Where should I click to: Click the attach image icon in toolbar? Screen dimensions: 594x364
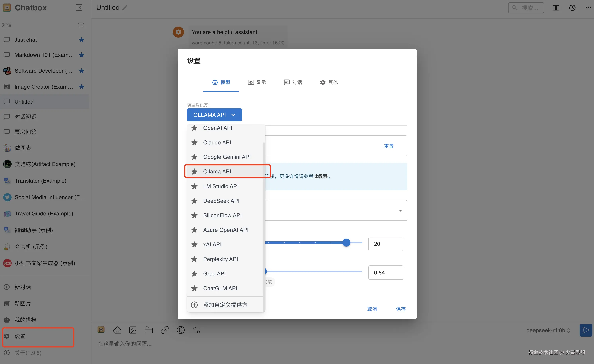(133, 330)
